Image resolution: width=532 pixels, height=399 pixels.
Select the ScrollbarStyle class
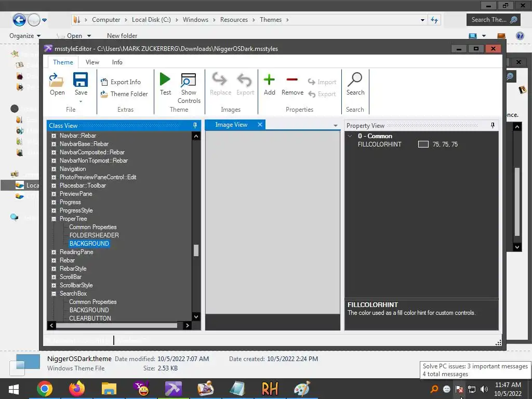point(76,285)
